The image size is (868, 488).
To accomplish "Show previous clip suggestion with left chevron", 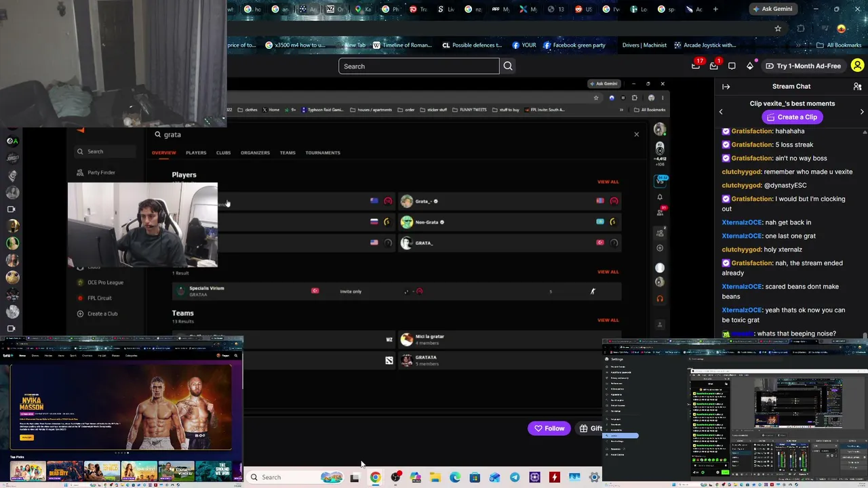I will click(x=721, y=112).
